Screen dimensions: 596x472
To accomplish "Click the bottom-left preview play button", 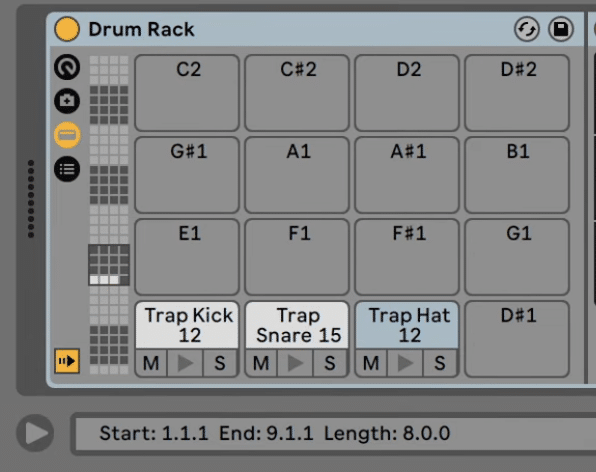I will pyautogui.click(x=35, y=433).
